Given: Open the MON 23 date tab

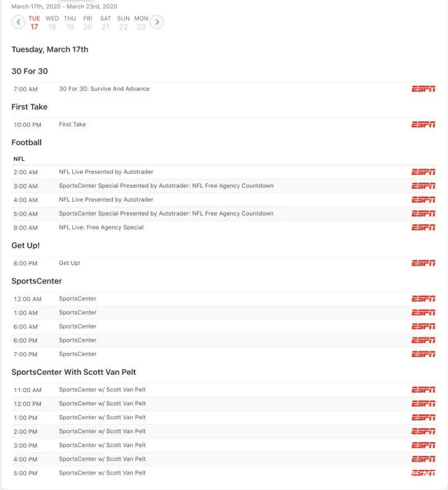Looking at the screenshot, I should coord(141,23).
